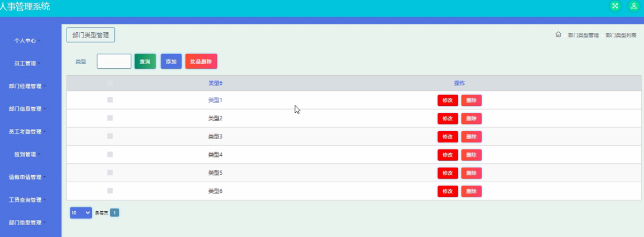Check the box for 类型6 row
The height and width of the screenshot is (237, 644).
click(x=110, y=191)
